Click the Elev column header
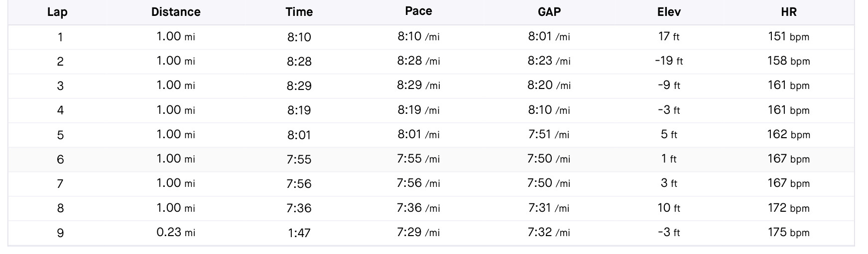 pos(669,12)
